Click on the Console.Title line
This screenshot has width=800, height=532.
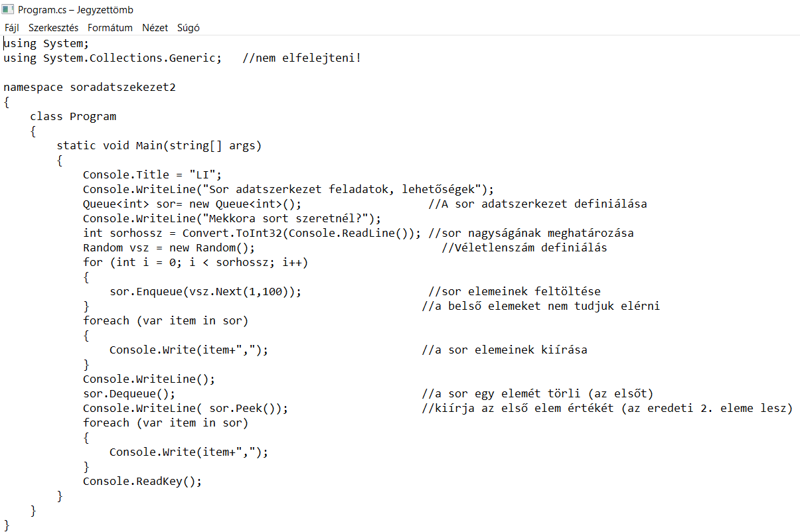tap(152, 175)
